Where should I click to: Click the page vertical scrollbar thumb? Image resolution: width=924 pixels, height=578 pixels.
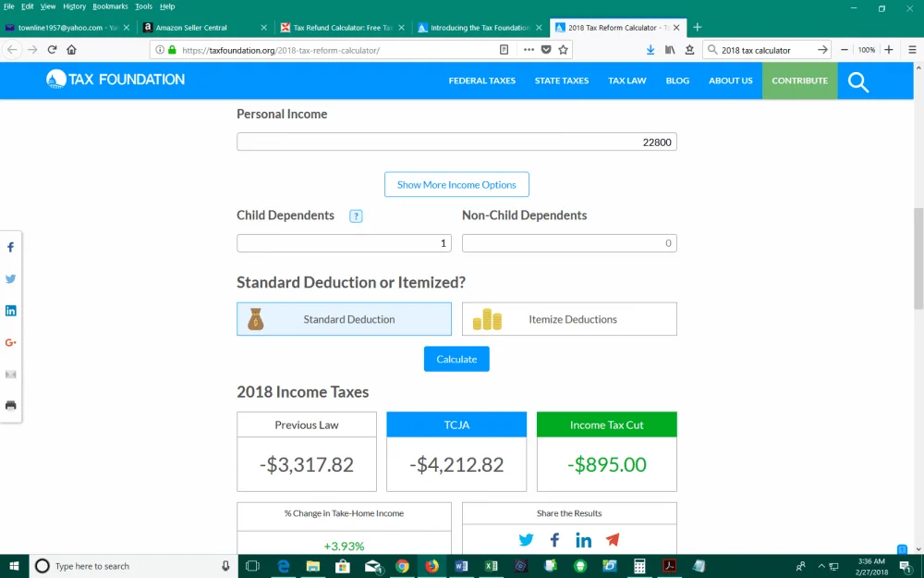pos(918,258)
